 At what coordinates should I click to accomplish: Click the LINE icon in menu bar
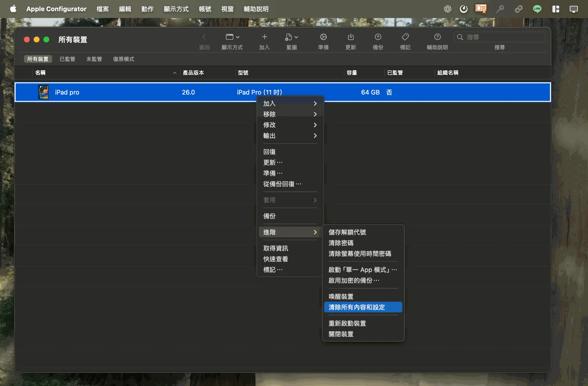(x=537, y=9)
